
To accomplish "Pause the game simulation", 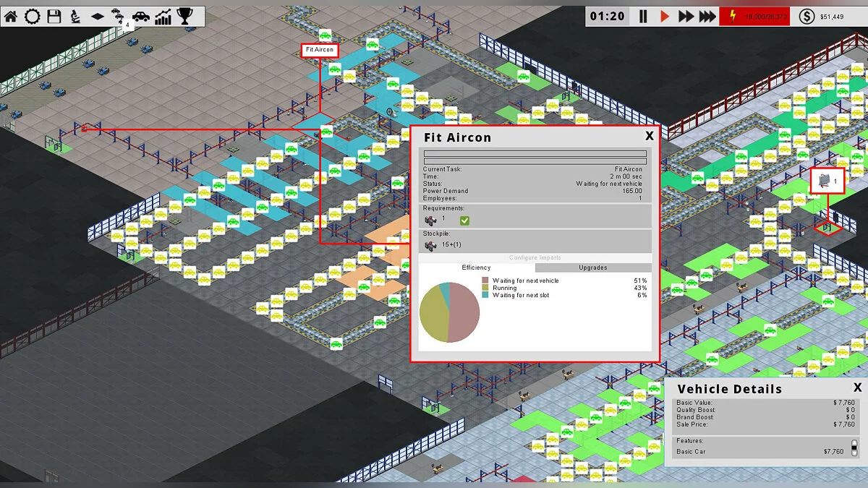I will tap(642, 17).
